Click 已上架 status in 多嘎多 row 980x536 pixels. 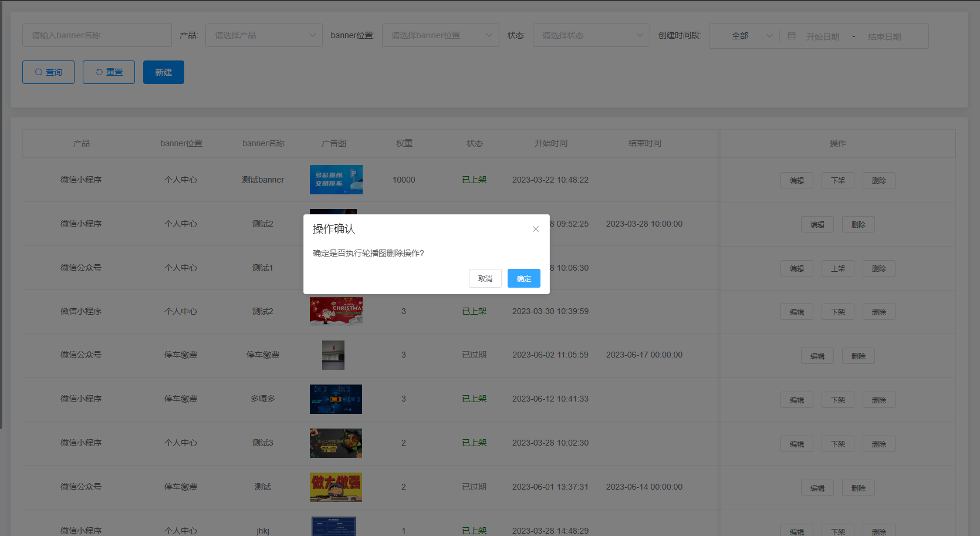(x=474, y=399)
